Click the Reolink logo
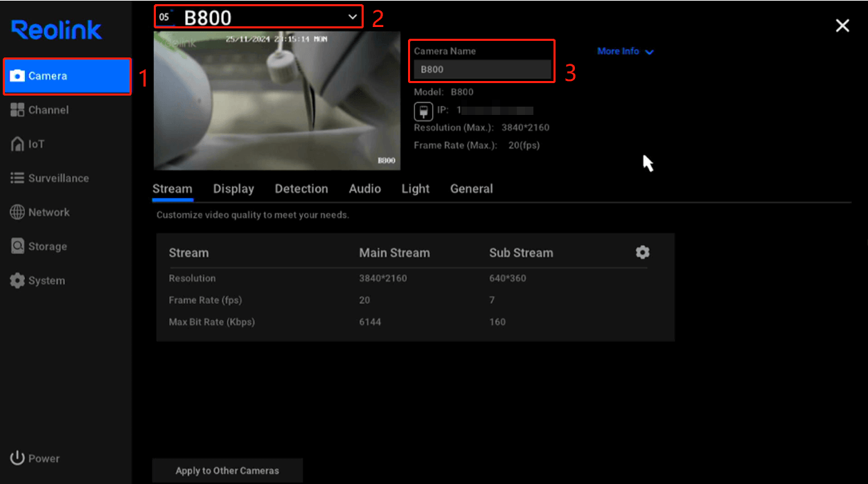The height and width of the screenshot is (484, 868). (57, 30)
